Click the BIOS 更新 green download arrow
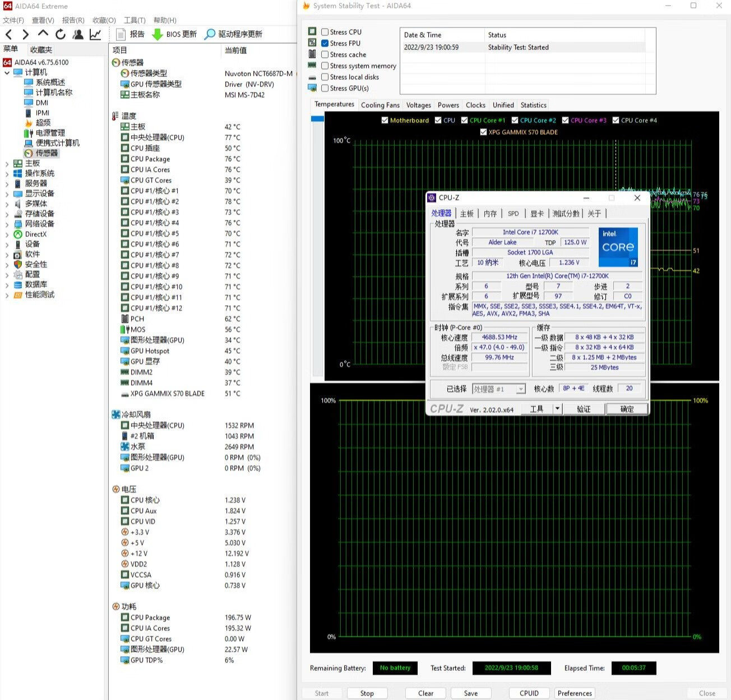The image size is (731, 700). coord(158,34)
